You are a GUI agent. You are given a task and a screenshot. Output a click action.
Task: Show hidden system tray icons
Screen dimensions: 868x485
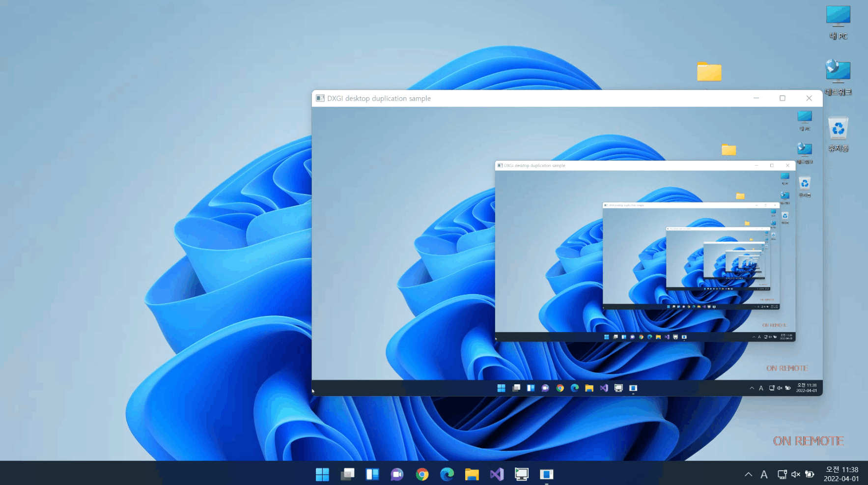coord(748,474)
